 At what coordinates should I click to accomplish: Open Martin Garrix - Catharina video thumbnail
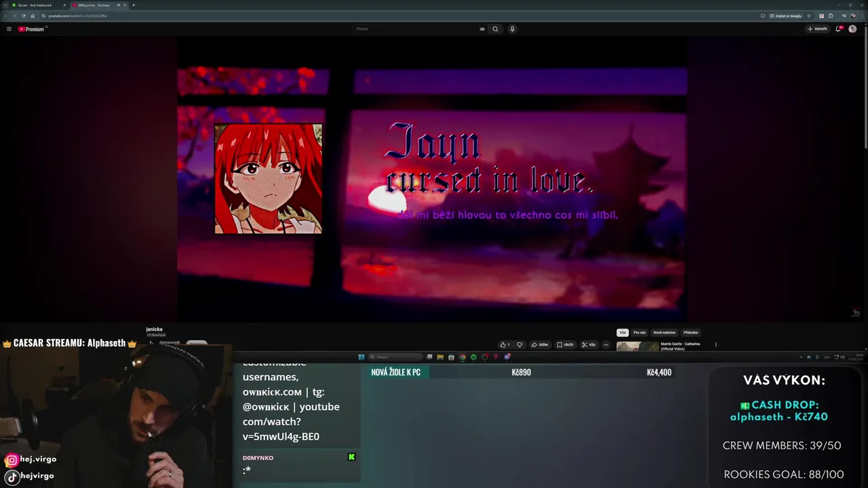point(637,346)
